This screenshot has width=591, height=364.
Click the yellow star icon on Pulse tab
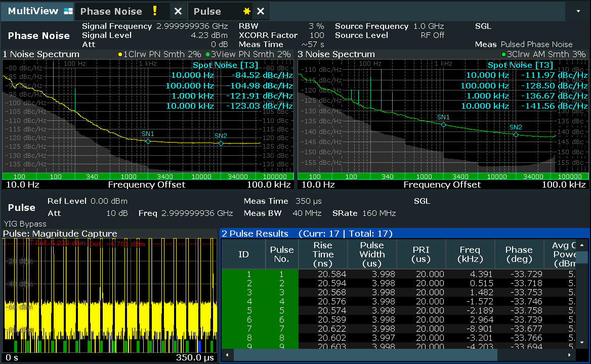[x=246, y=12]
